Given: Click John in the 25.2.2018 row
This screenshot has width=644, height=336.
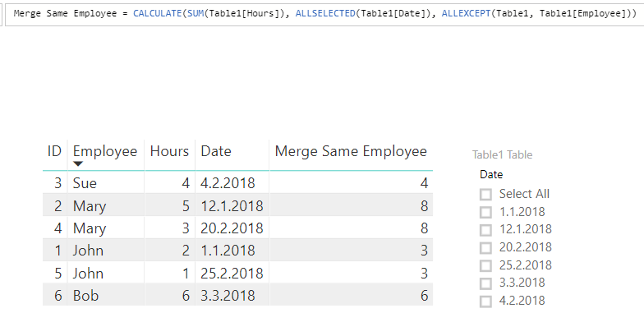Looking at the screenshot, I should [x=88, y=274].
